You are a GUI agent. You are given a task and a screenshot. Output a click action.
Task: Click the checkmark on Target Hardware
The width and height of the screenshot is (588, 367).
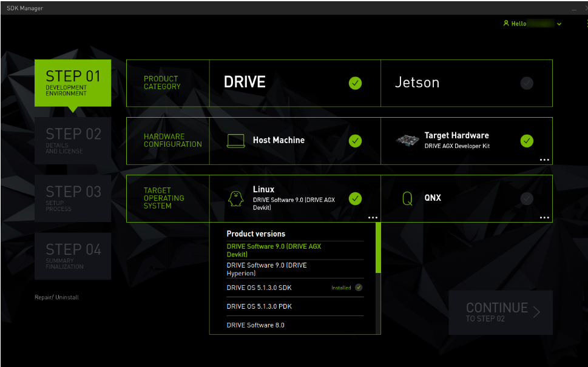pos(526,141)
